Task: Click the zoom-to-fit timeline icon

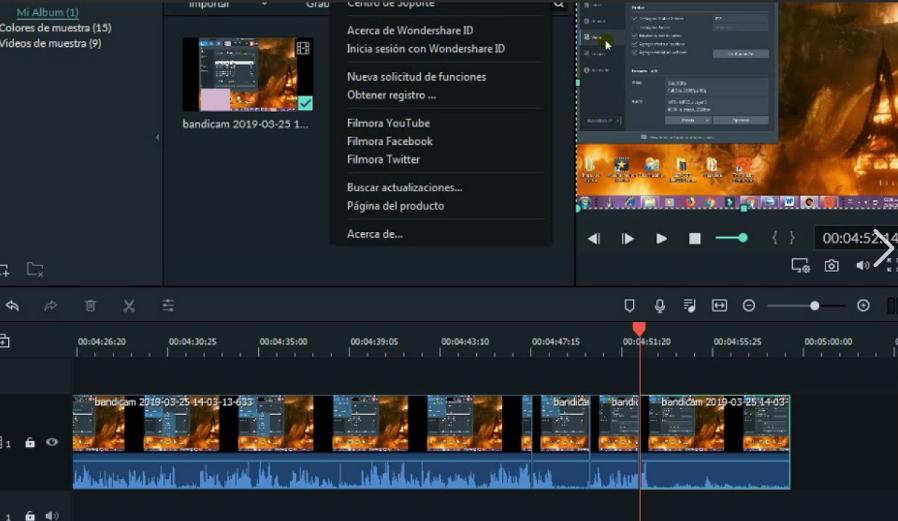Action: [x=719, y=306]
